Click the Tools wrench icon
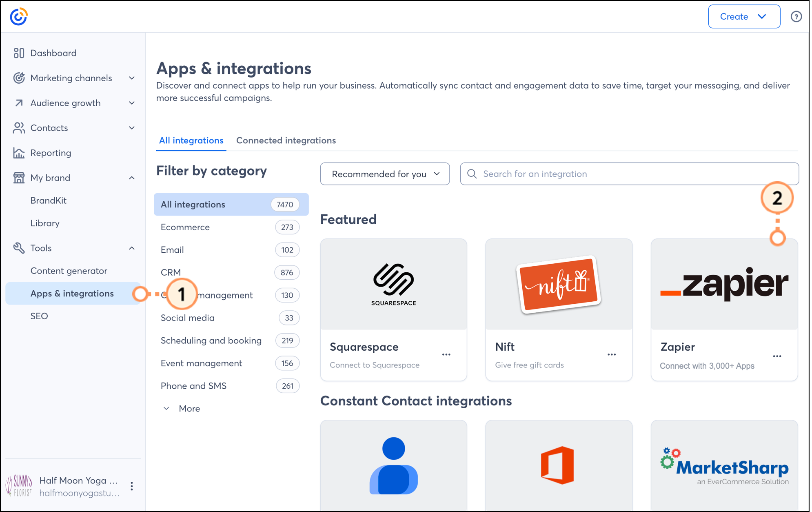 [19, 248]
